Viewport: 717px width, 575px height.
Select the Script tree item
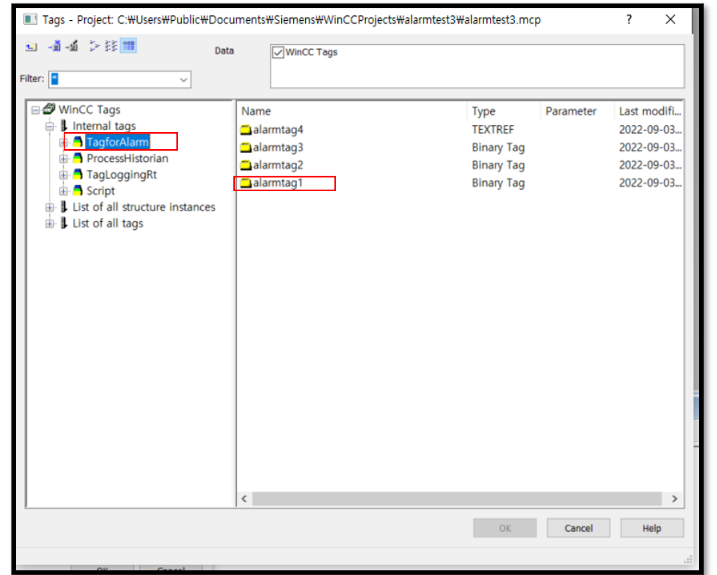[x=101, y=191]
